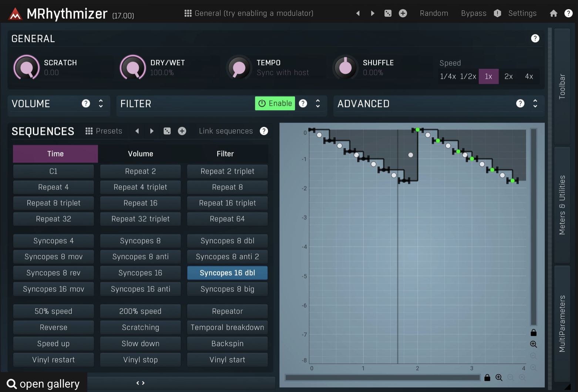Set speed to 1x
The image size is (578, 392).
coord(488,77)
